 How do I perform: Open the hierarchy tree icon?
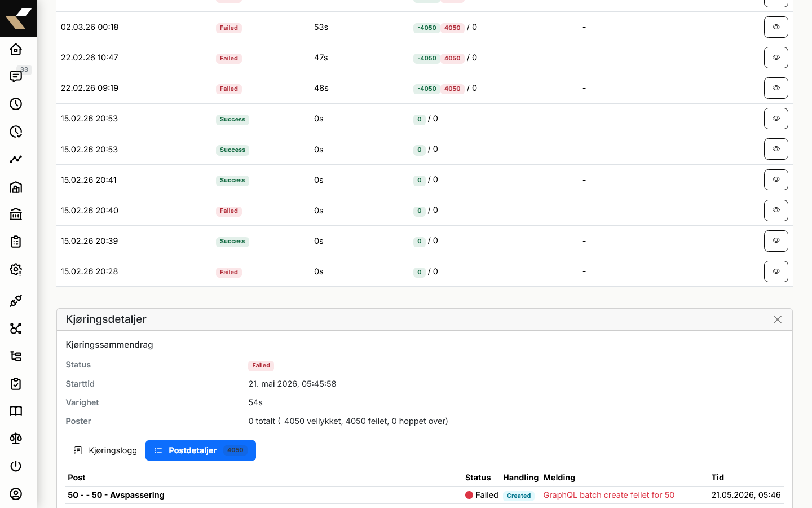16,356
